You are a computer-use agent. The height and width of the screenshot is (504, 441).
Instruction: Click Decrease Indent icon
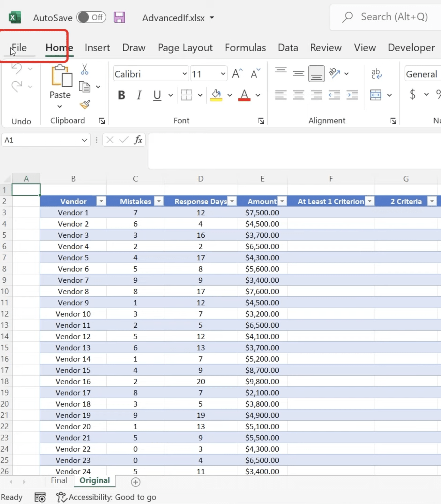tap(334, 95)
